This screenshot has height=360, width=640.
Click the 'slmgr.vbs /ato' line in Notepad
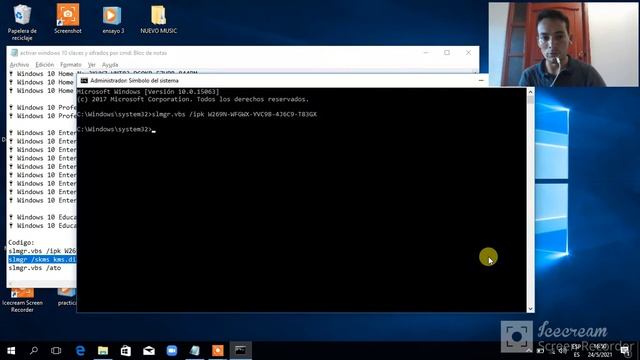tap(35, 268)
